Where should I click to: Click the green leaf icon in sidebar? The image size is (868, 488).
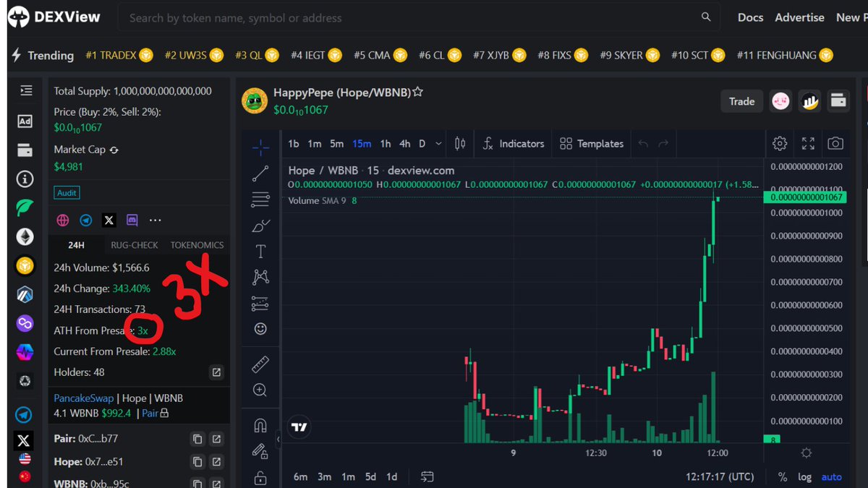(x=25, y=208)
